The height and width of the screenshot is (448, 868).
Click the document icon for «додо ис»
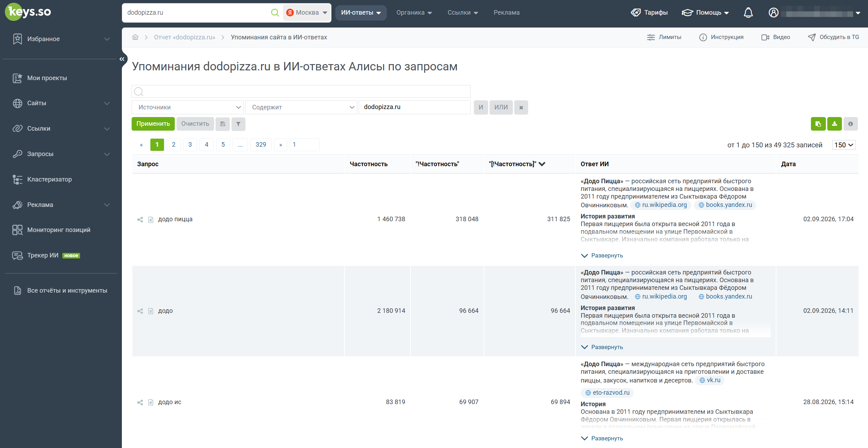click(151, 402)
